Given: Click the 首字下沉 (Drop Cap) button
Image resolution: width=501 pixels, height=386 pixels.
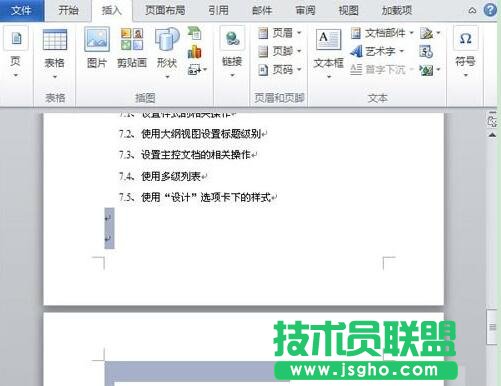Looking at the screenshot, I should coord(382,70).
